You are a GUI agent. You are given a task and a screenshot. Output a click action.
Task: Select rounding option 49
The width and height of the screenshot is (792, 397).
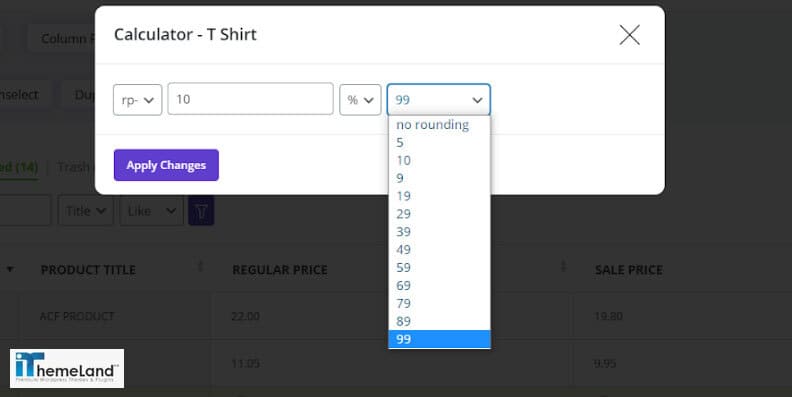tap(439, 250)
